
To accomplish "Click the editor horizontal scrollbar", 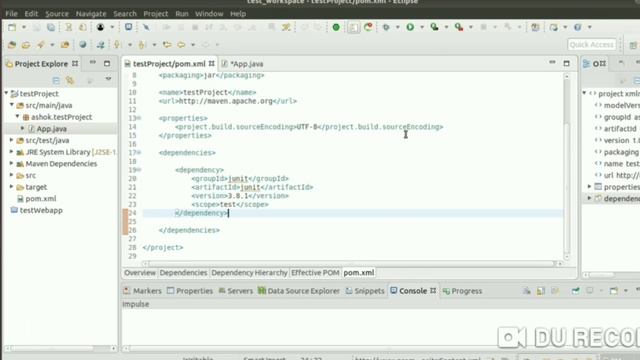I will (352, 264).
